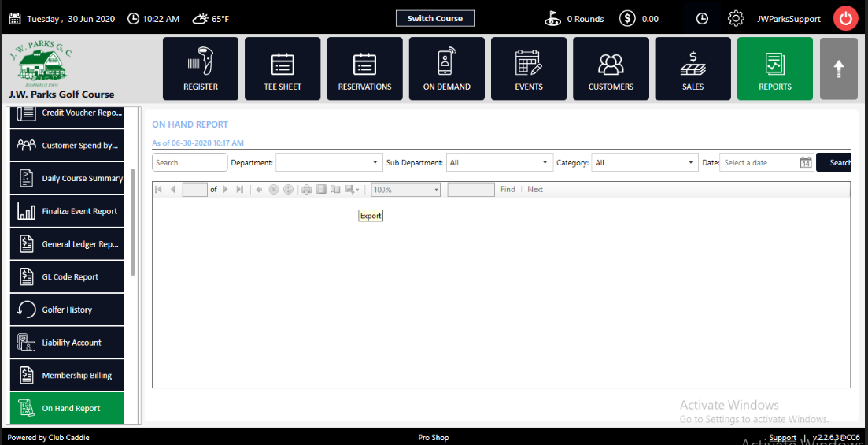868x445 pixels.
Task: Open the Sub Department dropdown
Action: pyautogui.click(x=500, y=163)
